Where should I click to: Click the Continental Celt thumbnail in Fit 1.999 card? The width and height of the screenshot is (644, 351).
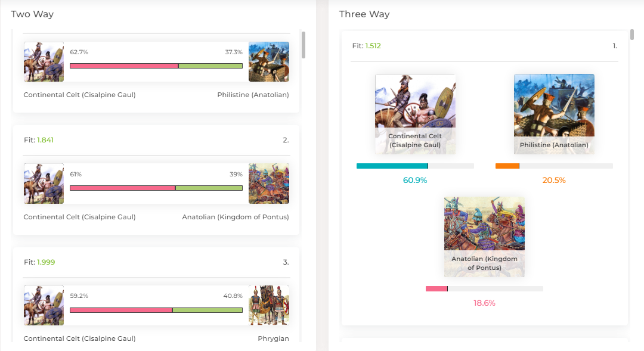click(x=44, y=306)
